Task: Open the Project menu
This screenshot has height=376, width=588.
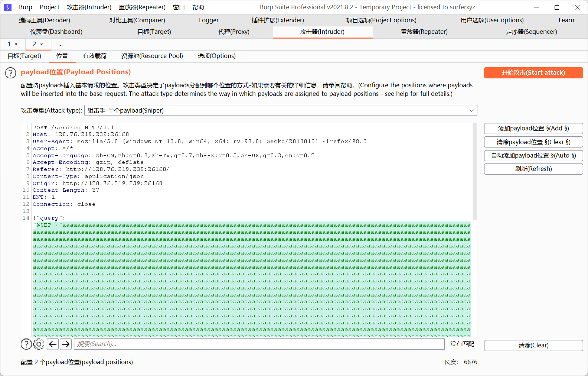Action: pos(49,7)
